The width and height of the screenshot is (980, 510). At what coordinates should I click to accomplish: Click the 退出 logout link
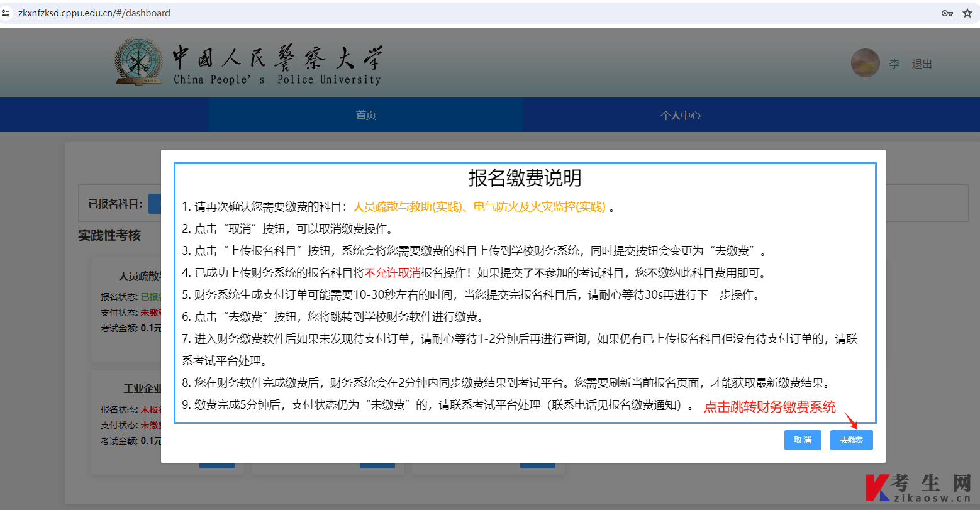tap(922, 64)
